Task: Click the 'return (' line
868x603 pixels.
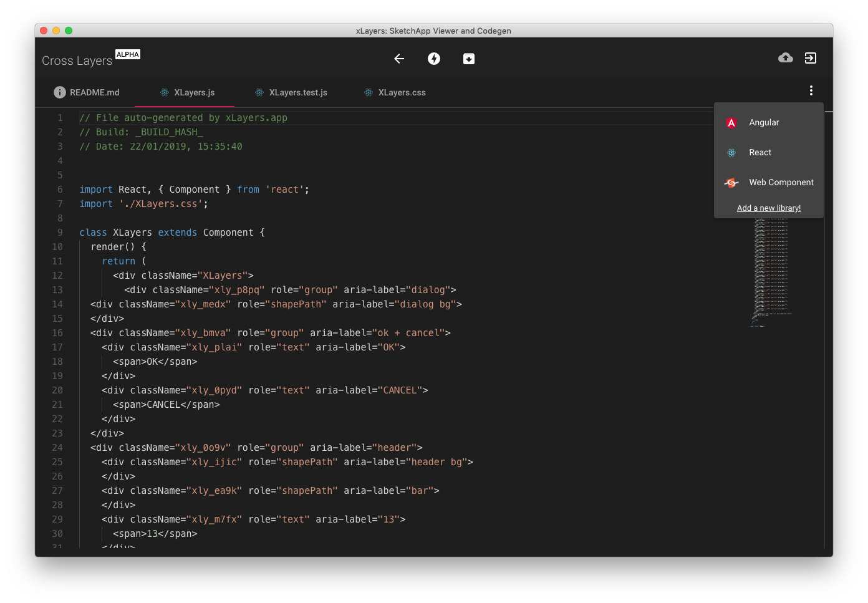Action: [x=124, y=261]
